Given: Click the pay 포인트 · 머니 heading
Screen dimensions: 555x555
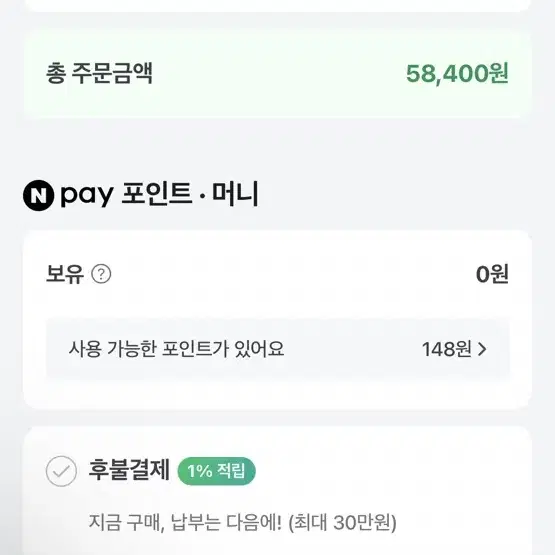Looking at the screenshot, I should pyautogui.click(x=160, y=194).
